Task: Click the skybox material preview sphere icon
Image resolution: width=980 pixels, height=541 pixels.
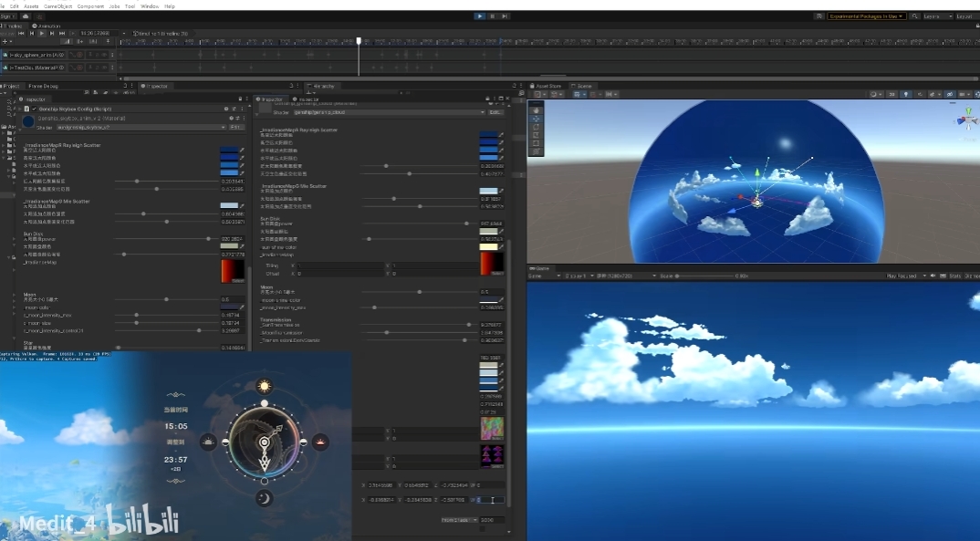Action: pos(28,122)
